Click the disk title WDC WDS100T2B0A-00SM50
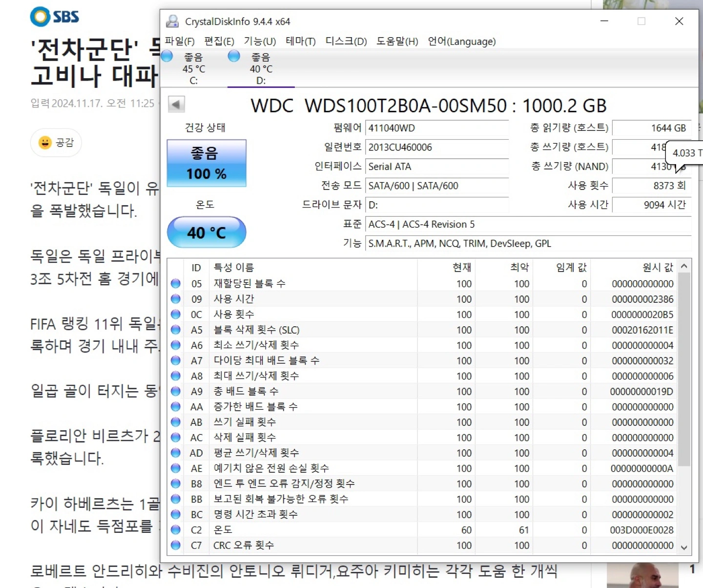 (x=379, y=105)
